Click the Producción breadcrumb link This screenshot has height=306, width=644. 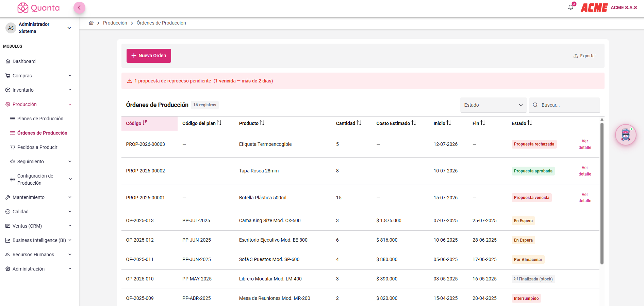(x=115, y=23)
